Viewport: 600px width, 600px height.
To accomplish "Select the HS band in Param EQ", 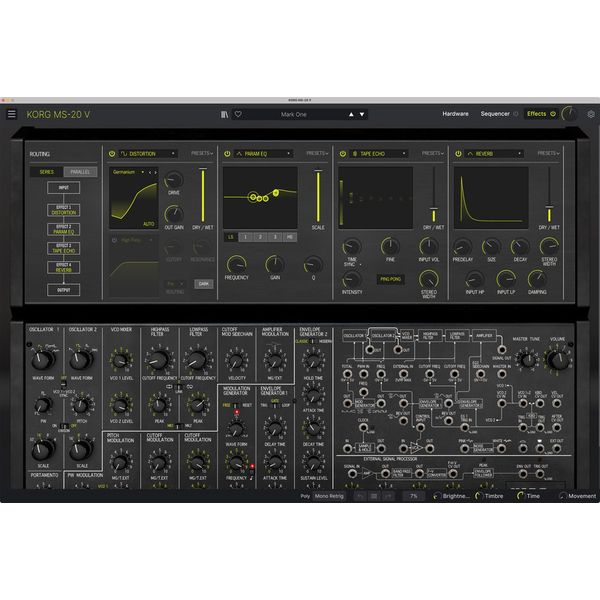I will pyautogui.click(x=290, y=237).
